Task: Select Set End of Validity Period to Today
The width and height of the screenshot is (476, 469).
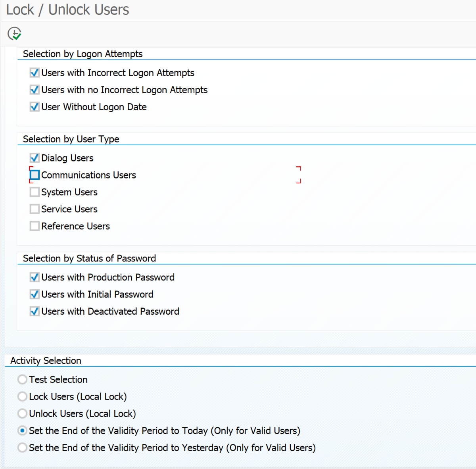Action: point(22,431)
